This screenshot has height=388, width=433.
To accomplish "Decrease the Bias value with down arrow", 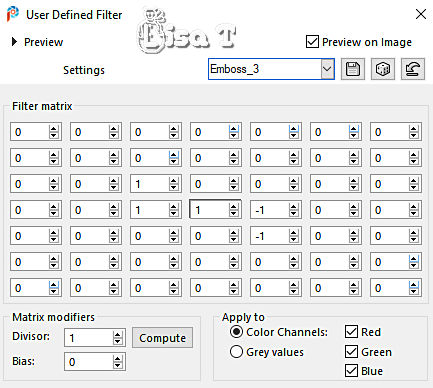I will point(117,365).
